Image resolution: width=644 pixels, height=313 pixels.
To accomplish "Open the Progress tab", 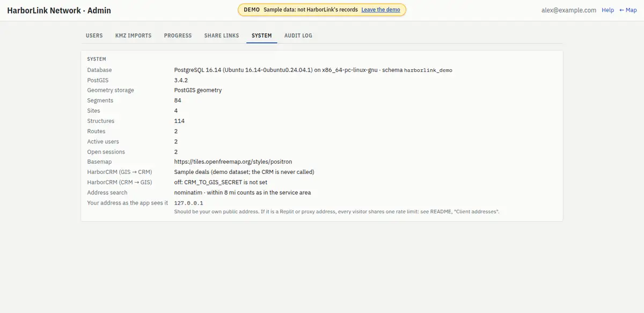I will [178, 35].
